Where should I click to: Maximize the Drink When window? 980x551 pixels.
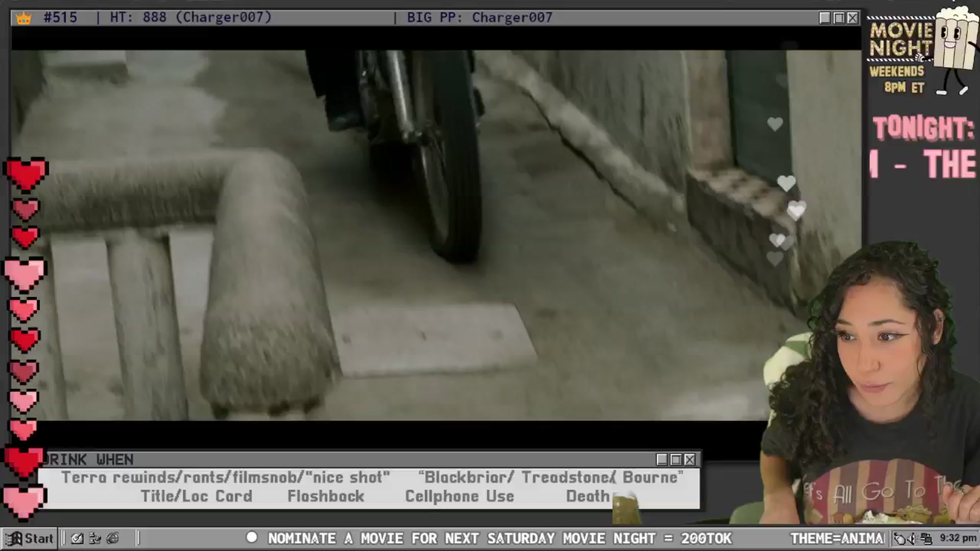pyautogui.click(x=676, y=460)
